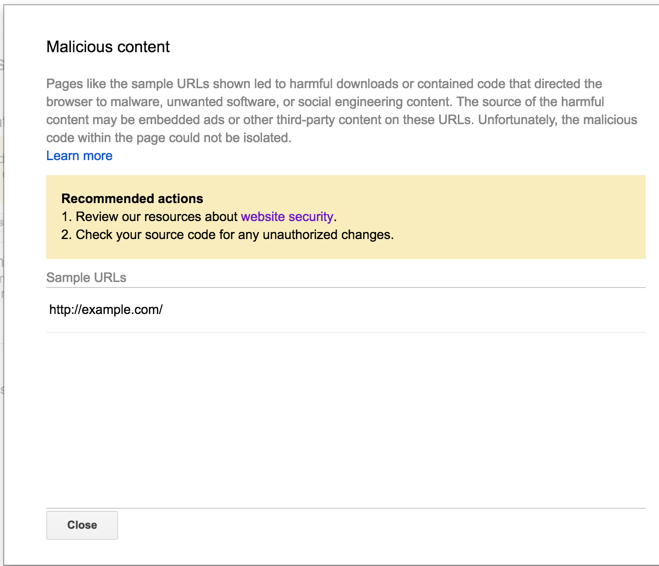
Task: Click the blank area below the sample URL
Action: (345, 420)
